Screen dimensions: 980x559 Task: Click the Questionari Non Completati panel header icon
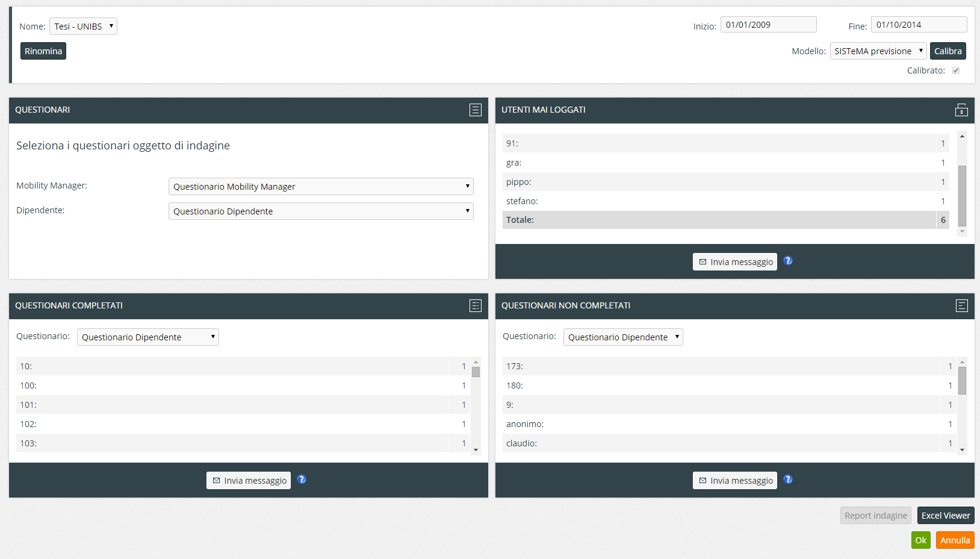pyautogui.click(x=962, y=305)
